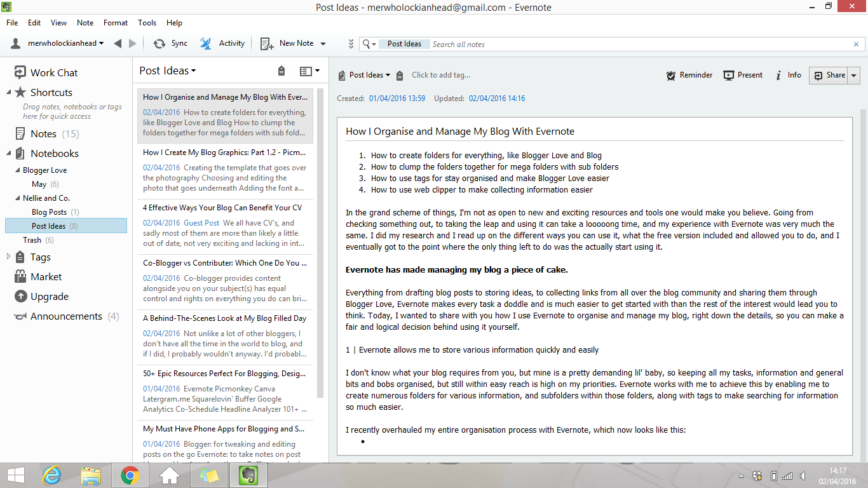Image resolution: width=868 pixels, height=488 pixels.
Task: Open account dropdown merwholockianhead
Action: 65,43
